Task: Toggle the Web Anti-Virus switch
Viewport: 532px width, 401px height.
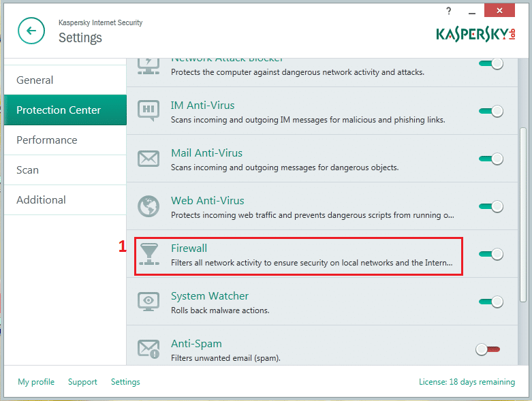Action: (491, 206)
